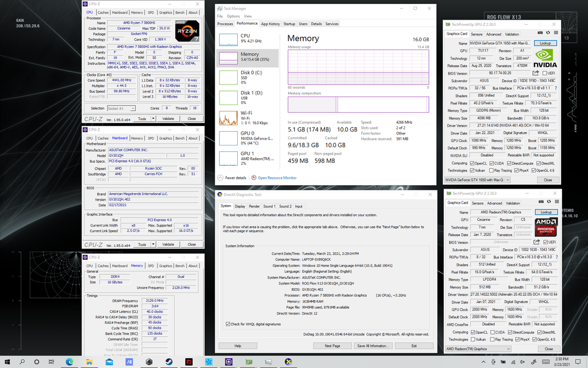Screen dimensions: 588x368
Task: Collapse Task Manager with Fewer details
Action: [232, 178]
